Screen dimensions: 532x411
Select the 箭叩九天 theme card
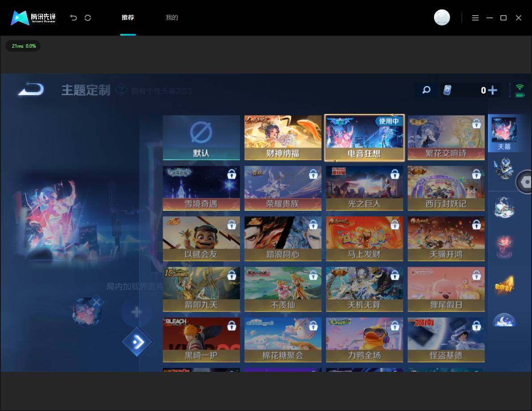201,289
